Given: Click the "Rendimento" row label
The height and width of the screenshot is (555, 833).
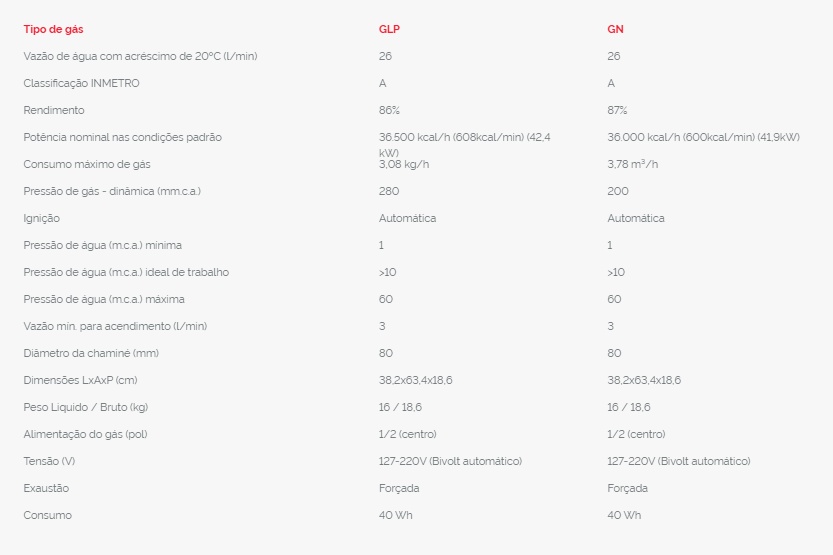Looking at the screenshot, I should pos(54,110).
